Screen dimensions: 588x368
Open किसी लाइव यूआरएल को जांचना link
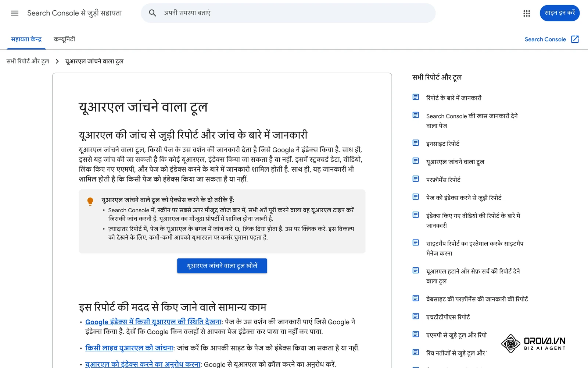129,348
